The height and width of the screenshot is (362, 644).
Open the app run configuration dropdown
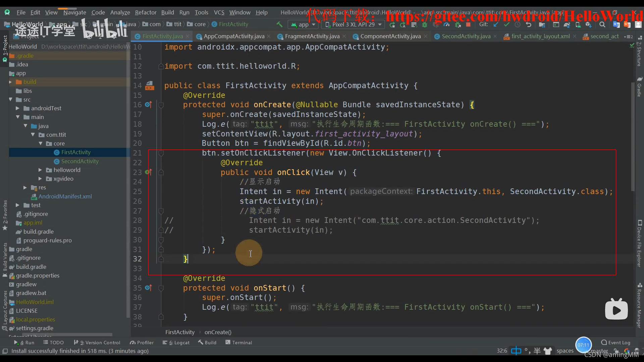point(303,24)
